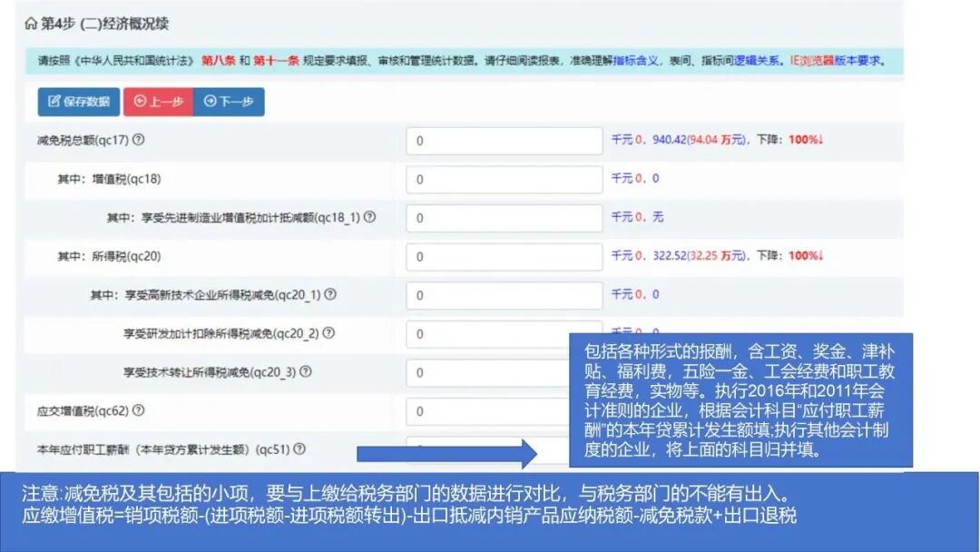This screenshot has width=980, height=552.
Task: Click the help icon beside qc18_1 field label
Action: [x=369, y=218]
